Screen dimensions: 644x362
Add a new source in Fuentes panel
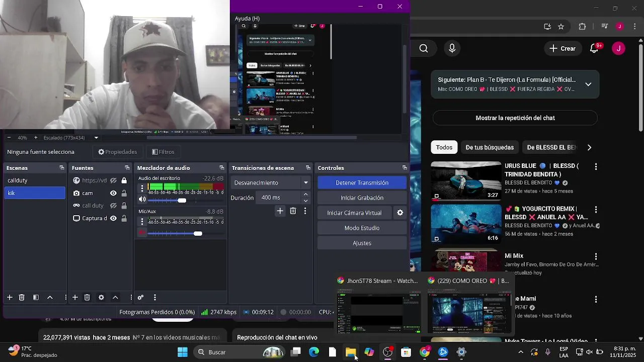coord(75,298)
